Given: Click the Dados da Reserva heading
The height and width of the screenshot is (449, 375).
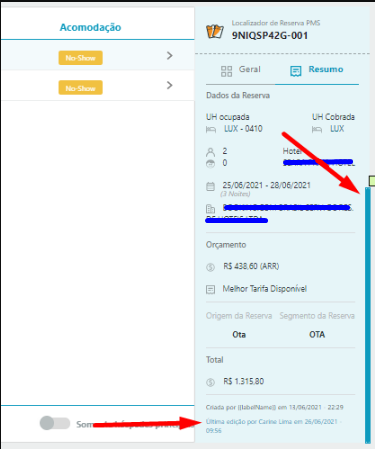Looking at the screenshot, I should point(238,96).
